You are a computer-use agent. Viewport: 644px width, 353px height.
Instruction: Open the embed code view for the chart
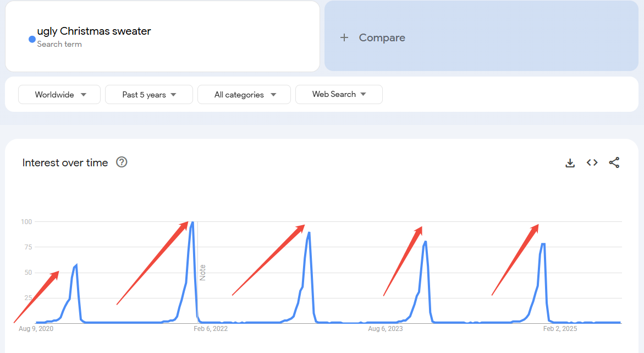592,162
